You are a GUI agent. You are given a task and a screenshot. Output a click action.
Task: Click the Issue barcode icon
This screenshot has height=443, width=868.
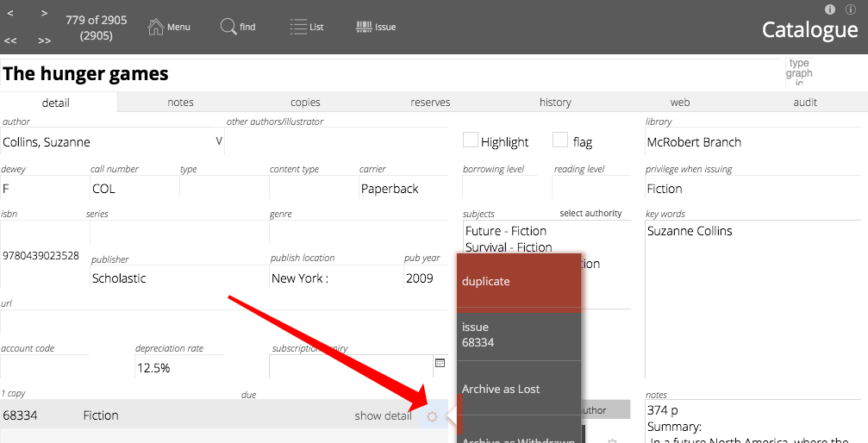click(364, 27)
